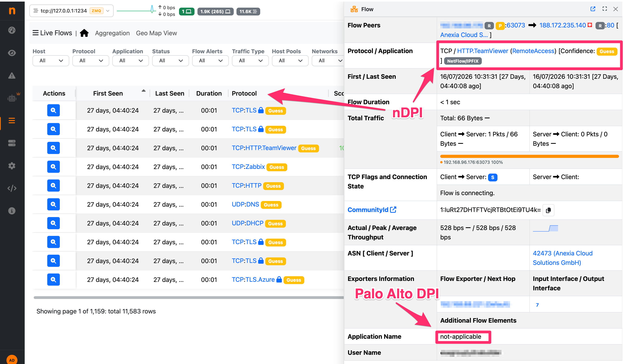Click the green 1 hosts badge
The height and width of the screenshot is (364, 631).
(186, 12)
